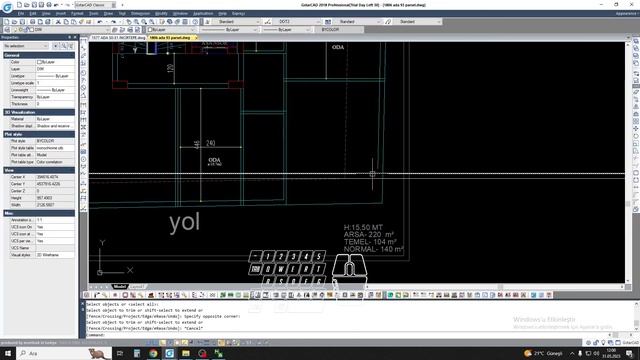Click the Appearance button at top right
The height and width of the screenshot is (360, 640).
[626, 13]
